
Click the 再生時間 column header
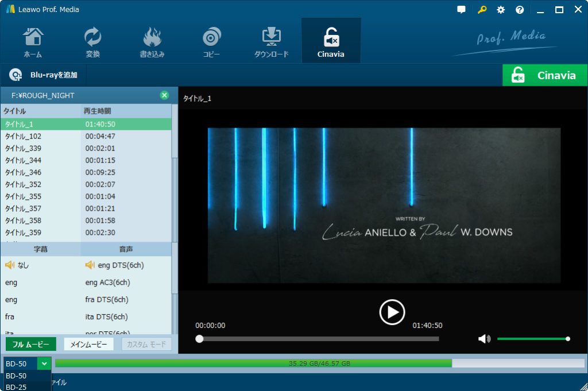point(126,111)
